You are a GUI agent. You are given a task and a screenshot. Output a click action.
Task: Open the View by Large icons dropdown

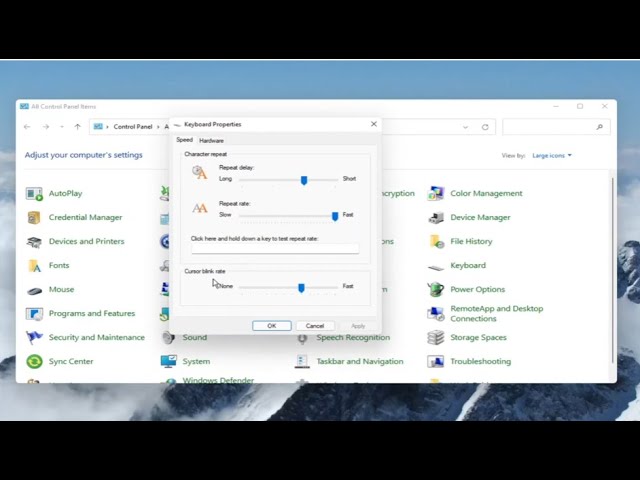pyautogui.click(x=552, y=156)
